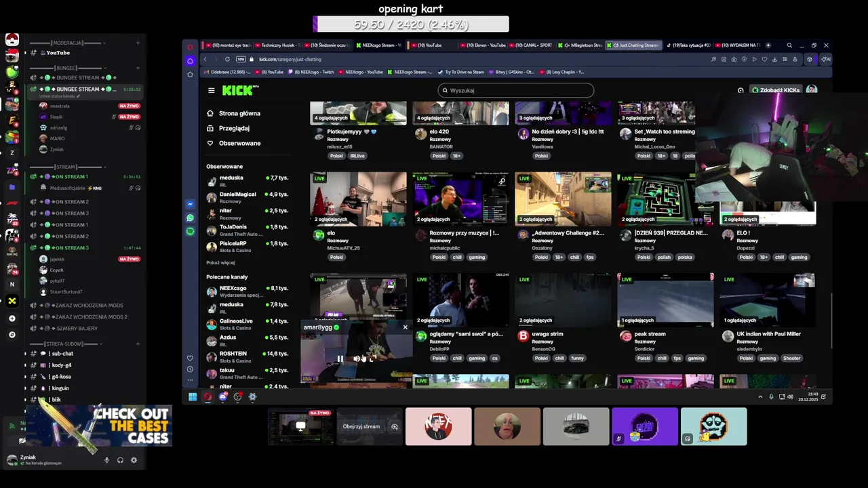Screen dimensions: 868x488
Task: Open the Windows Start menu
Action: 193,397
